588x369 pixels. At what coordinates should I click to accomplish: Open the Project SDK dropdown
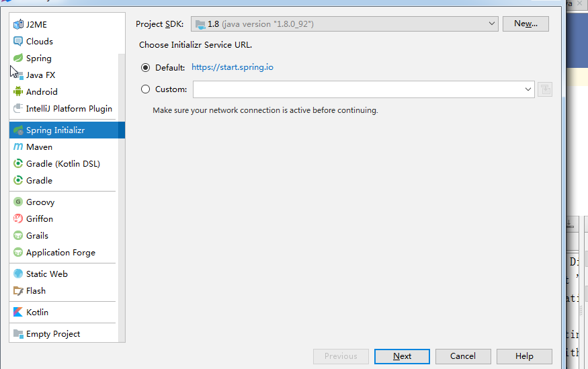(x=344, y=24)
